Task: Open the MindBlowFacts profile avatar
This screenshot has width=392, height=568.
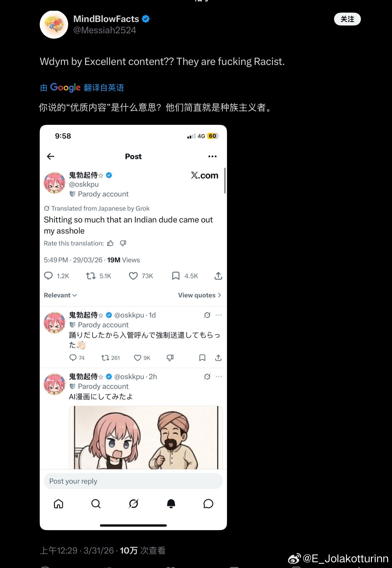Action: 54,25
